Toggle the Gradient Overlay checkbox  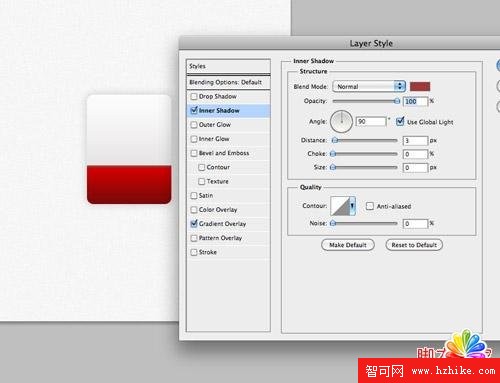pyautogui.click(x=194, y=224)
